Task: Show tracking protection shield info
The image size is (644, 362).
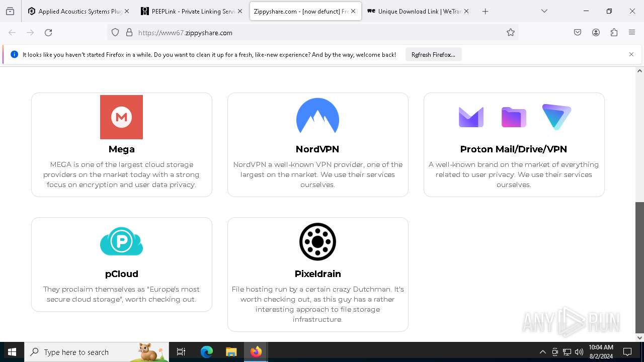Action: [x=115, y=33]
